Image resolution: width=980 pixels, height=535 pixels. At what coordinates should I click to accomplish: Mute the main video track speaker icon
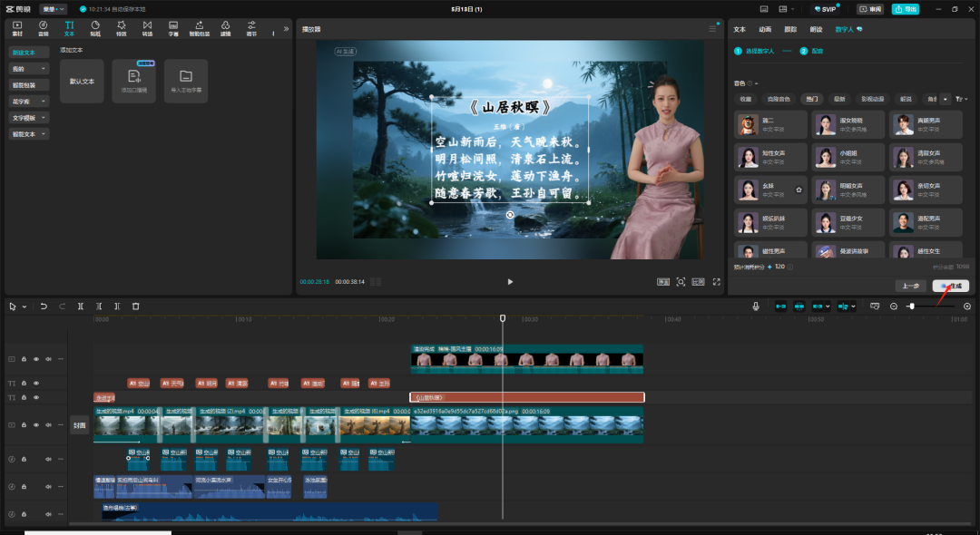(48, 424)
